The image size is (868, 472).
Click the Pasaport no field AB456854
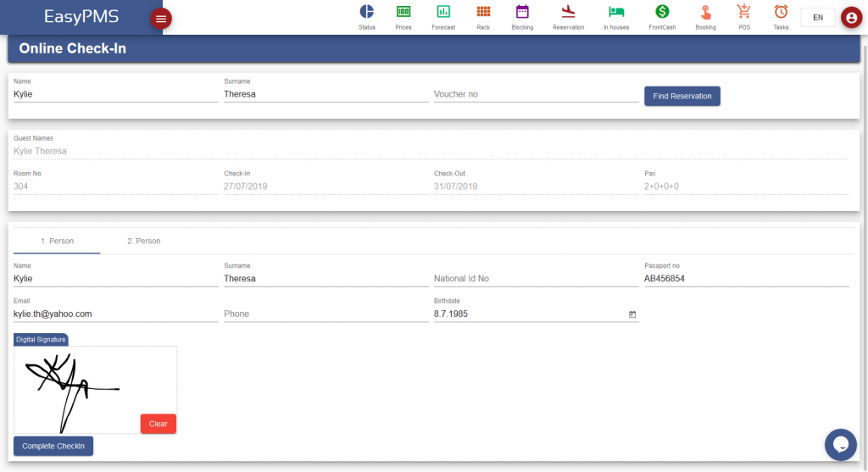click(746, 279)
